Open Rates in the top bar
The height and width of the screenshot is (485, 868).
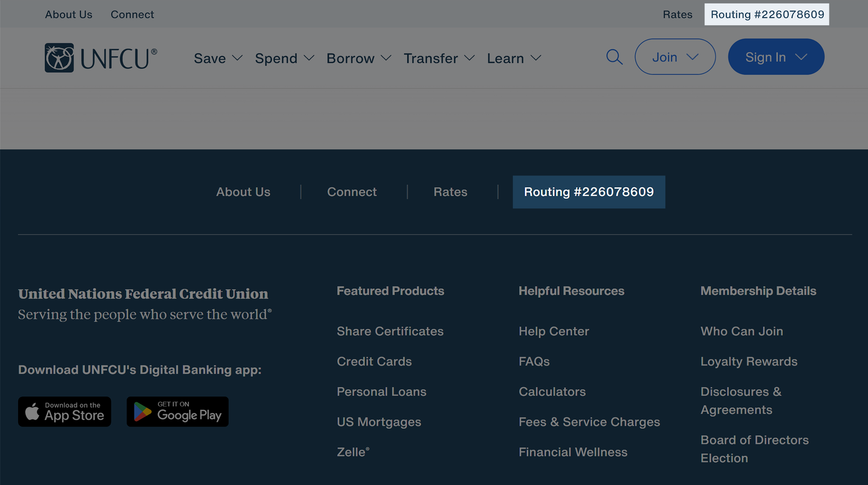point(677,14)
